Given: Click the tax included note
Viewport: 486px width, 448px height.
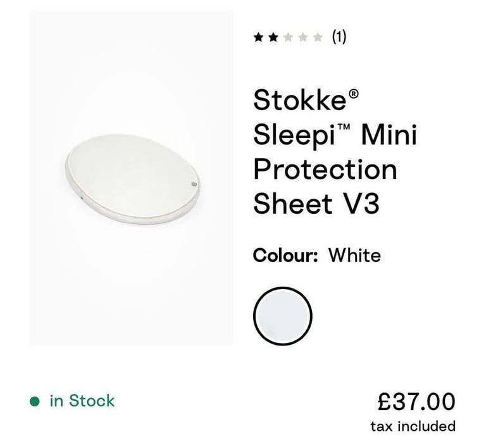Looking at the screenshot, I should (x=413, y=426).
